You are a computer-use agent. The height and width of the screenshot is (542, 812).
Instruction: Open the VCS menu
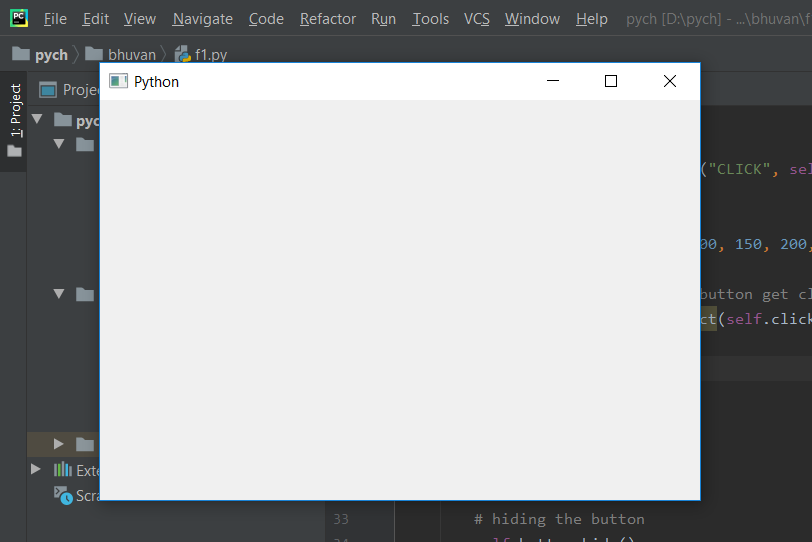(x=476, y=19)
